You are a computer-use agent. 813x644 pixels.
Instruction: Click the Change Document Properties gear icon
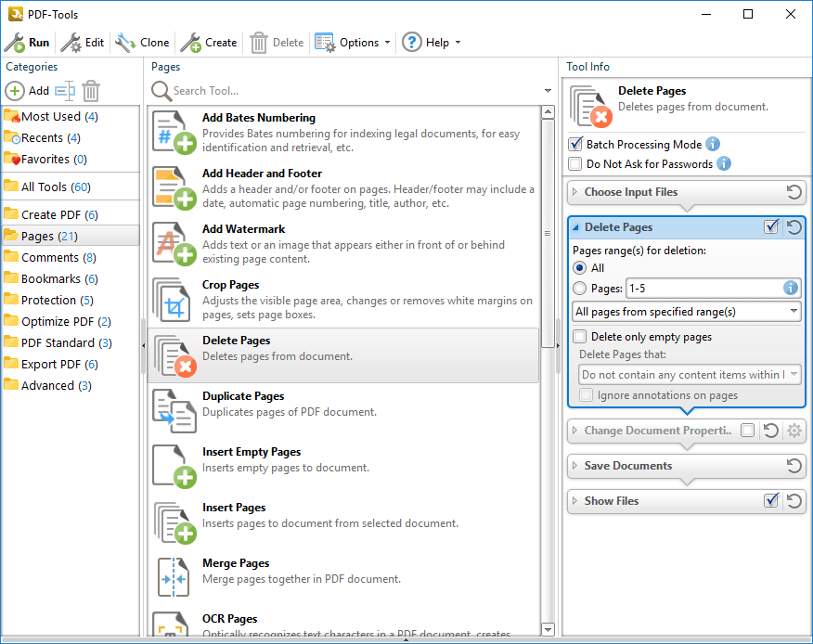[x=794, y=431]
